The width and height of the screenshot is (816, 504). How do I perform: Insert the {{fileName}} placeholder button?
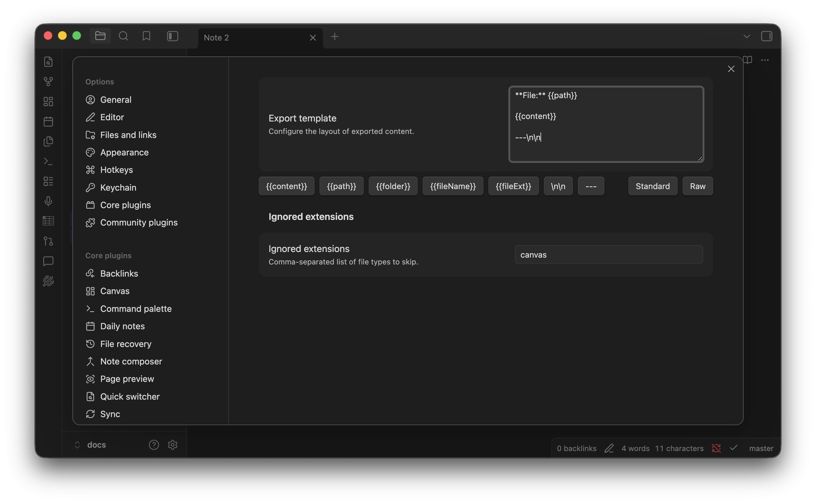coord(453,186)
